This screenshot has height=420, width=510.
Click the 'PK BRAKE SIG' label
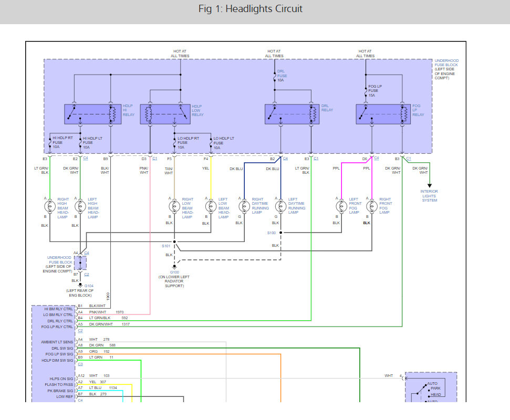[x=60, y=391]
